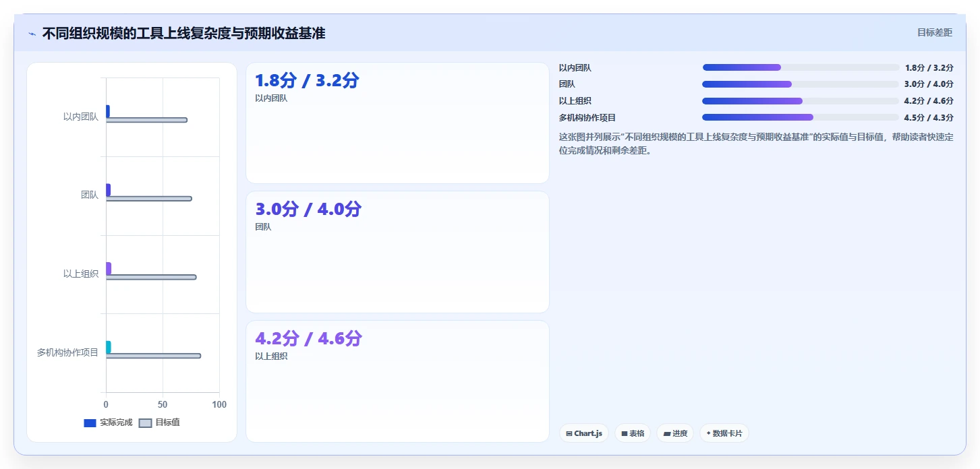Click the 3.0分 / 4.0分 progress value
980x469 pixels.
coord(929,84)
